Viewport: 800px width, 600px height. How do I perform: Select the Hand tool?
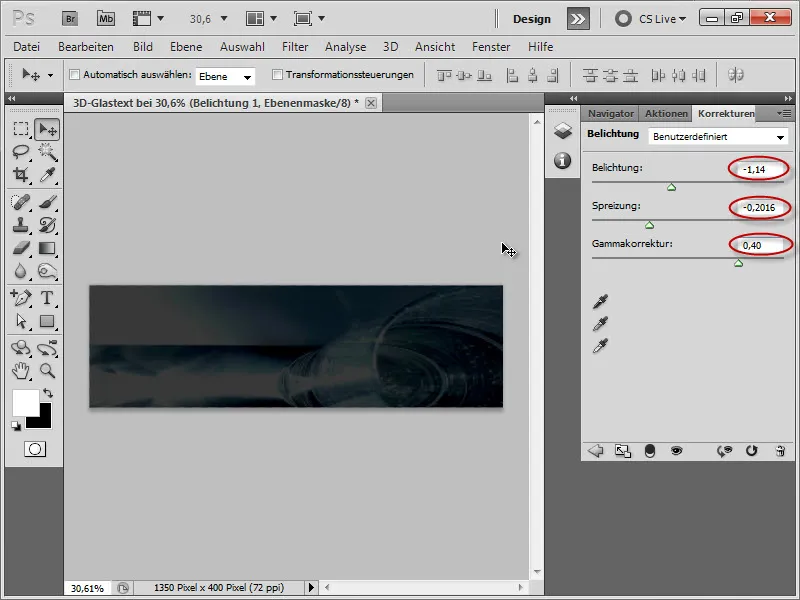point(21,371)
